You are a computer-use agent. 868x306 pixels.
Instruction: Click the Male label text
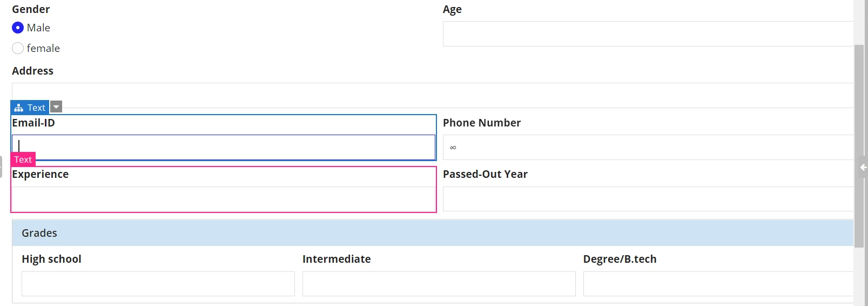(38, 28)
